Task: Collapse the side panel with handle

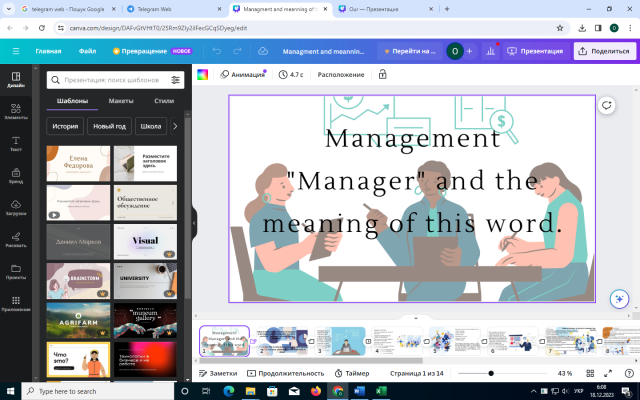Action: 194,223
